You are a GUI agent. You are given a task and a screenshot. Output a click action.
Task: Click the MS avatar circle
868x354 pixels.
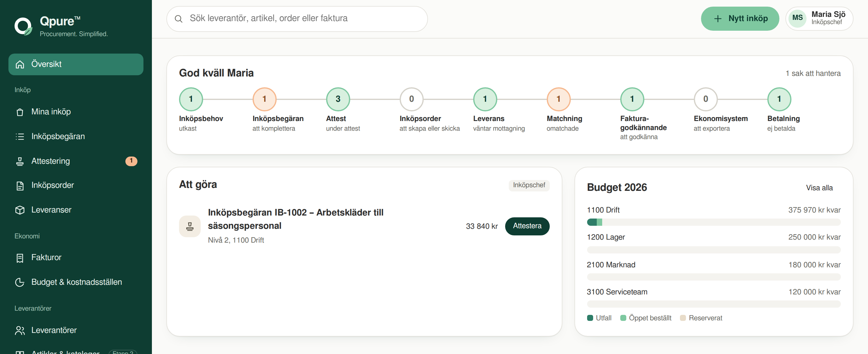point(797,18)
